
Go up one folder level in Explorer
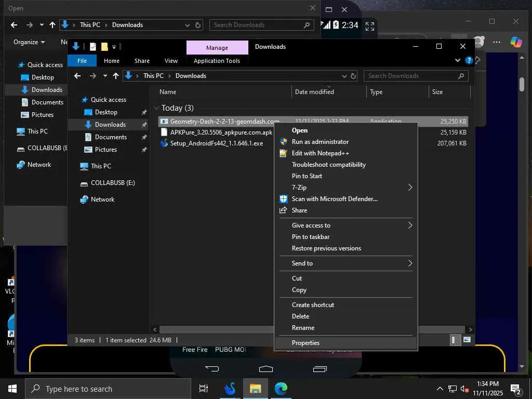116,76
